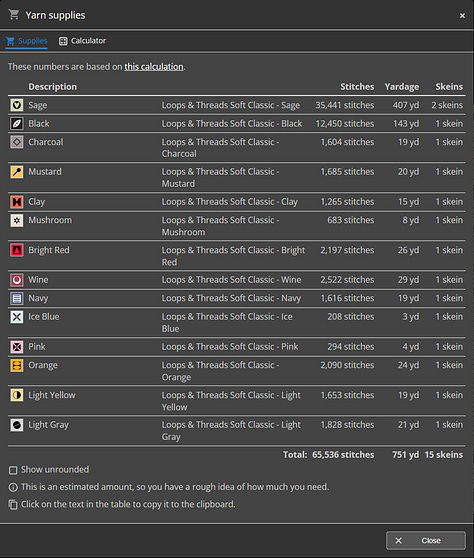This screenshot has width=474, height=558.
Task: Copy the '8 yd' yardage cell
Action: coord(411,220)
